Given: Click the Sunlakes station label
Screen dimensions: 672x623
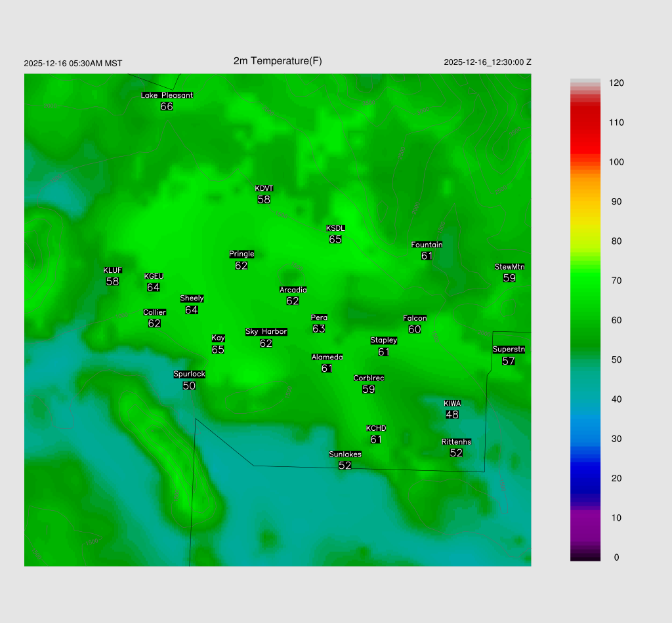Looking at the screenshot, I should pos(345,454).
